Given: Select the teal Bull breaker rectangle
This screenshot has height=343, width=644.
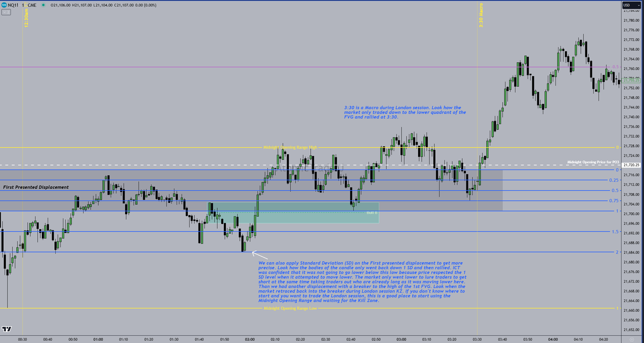Looking at the screenshot, I should coord(294,212).
